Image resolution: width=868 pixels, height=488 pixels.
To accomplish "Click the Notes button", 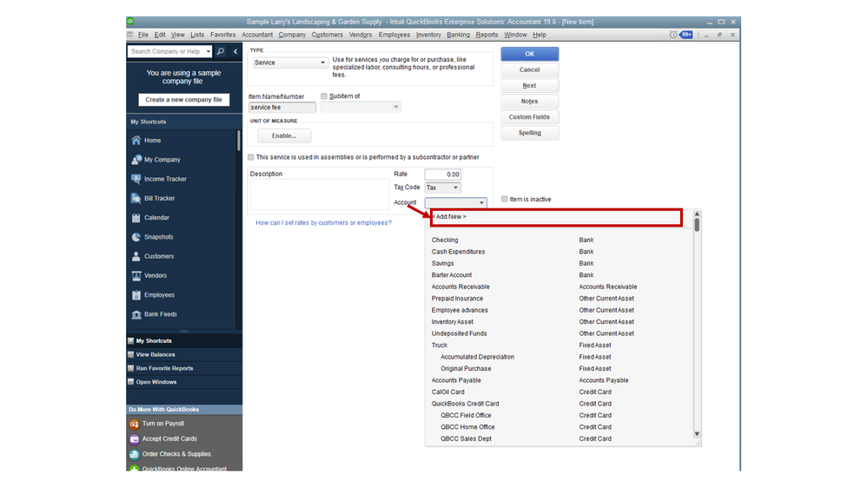I will tap(530, 102).
